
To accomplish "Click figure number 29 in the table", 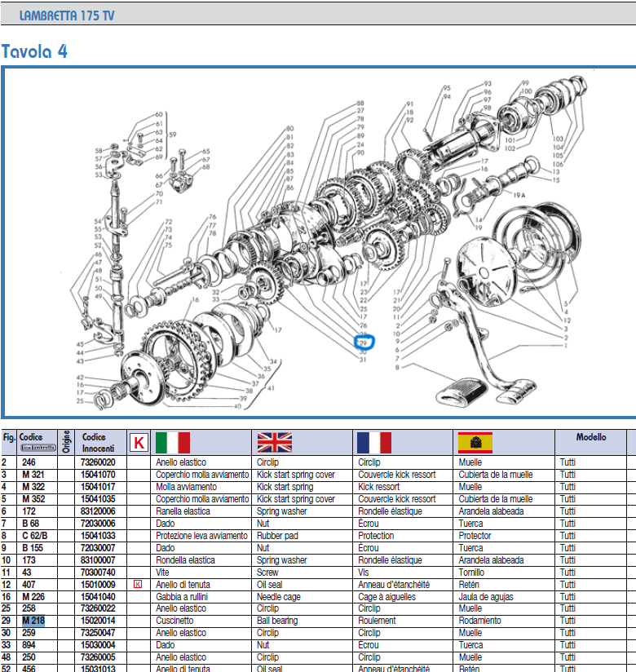I will pos(6,621).
